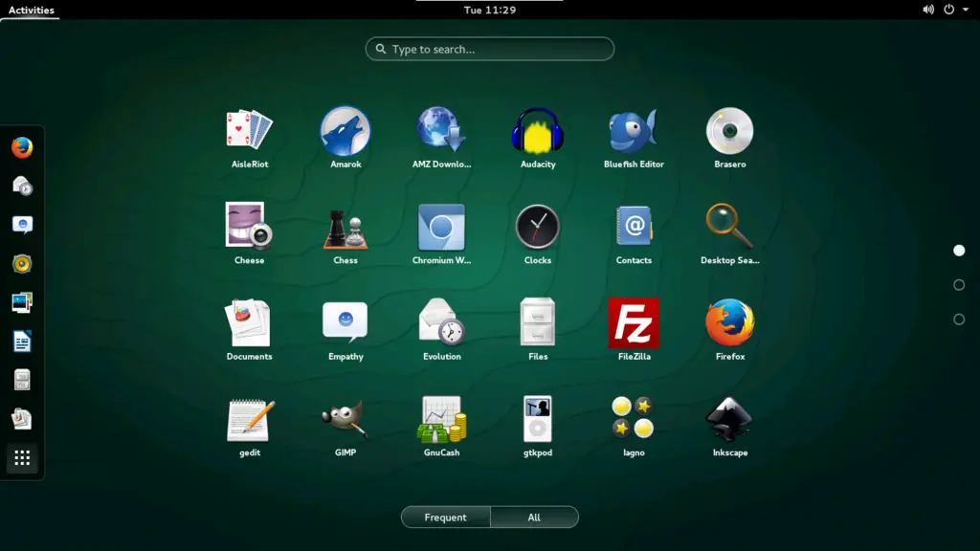
Task: Switch to the Frequent tab
Action: point(446,518)
